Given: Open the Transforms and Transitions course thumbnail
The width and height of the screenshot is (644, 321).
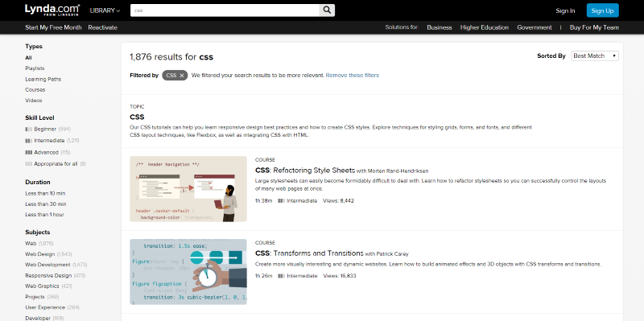Looking at the screenshot, I should coord(188,272).
